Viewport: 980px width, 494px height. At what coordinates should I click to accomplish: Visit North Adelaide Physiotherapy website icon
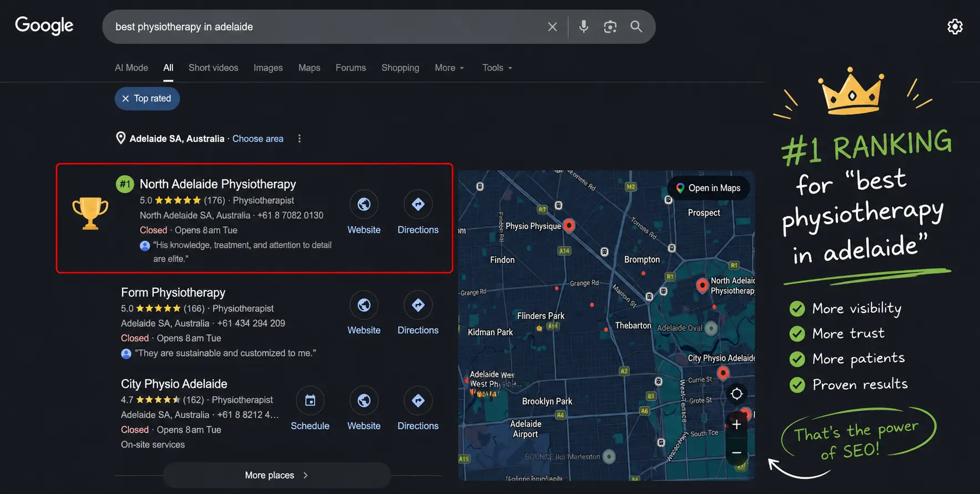[364, 205]
